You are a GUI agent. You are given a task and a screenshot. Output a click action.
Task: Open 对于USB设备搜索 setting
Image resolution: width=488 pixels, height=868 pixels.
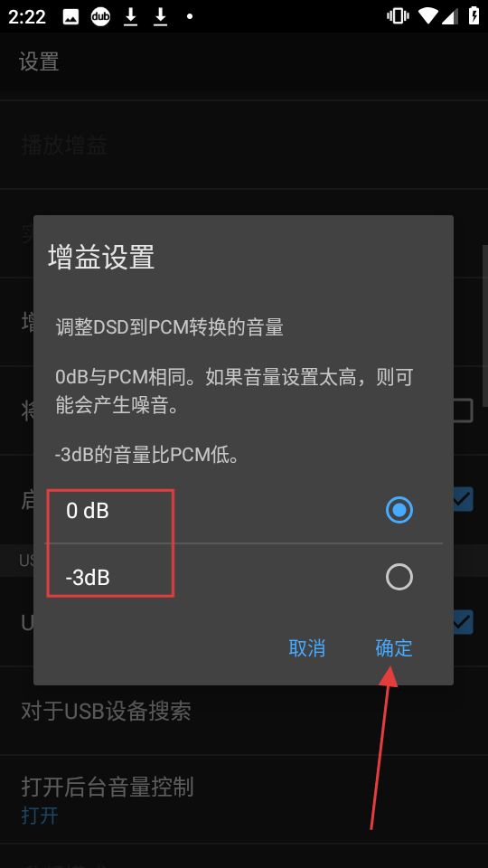[244, 711]
